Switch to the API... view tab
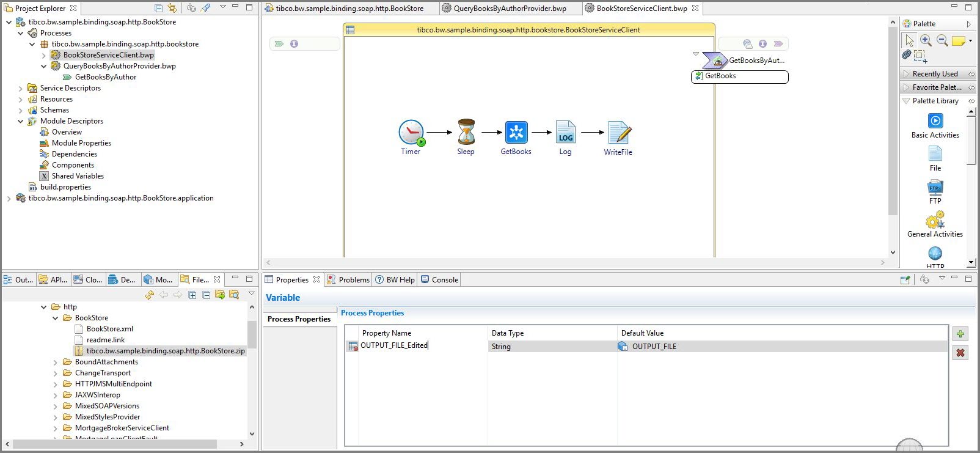This screenshot has width=980, height=453. tap(53, 279)
